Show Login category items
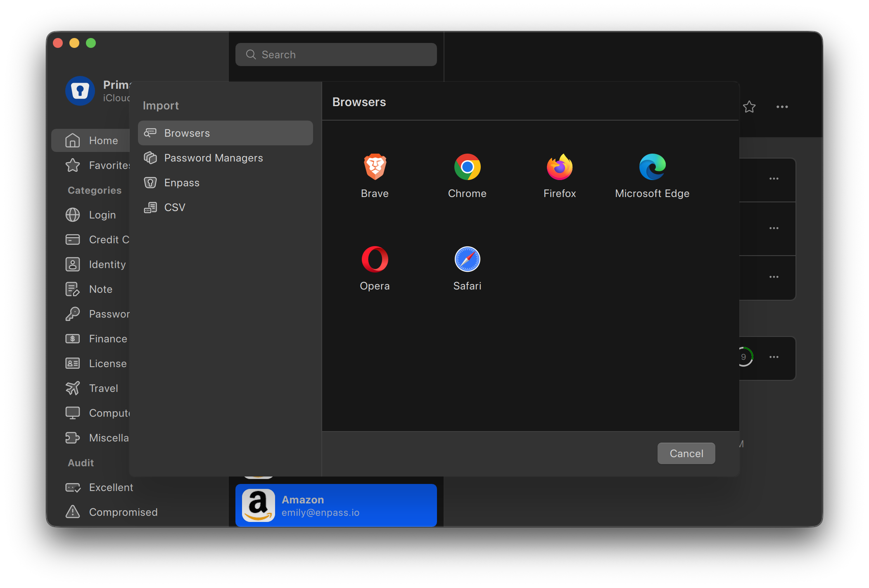 click(x=91, y=215)
